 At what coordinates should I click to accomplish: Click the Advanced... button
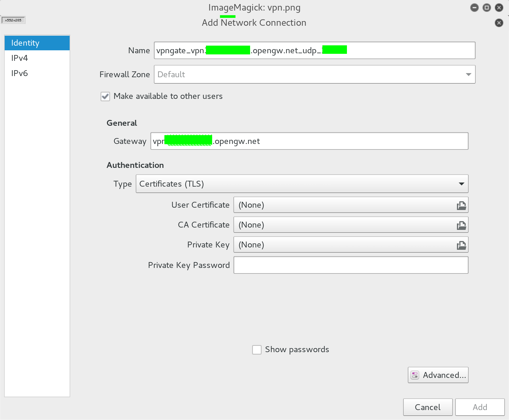point(438,375)
